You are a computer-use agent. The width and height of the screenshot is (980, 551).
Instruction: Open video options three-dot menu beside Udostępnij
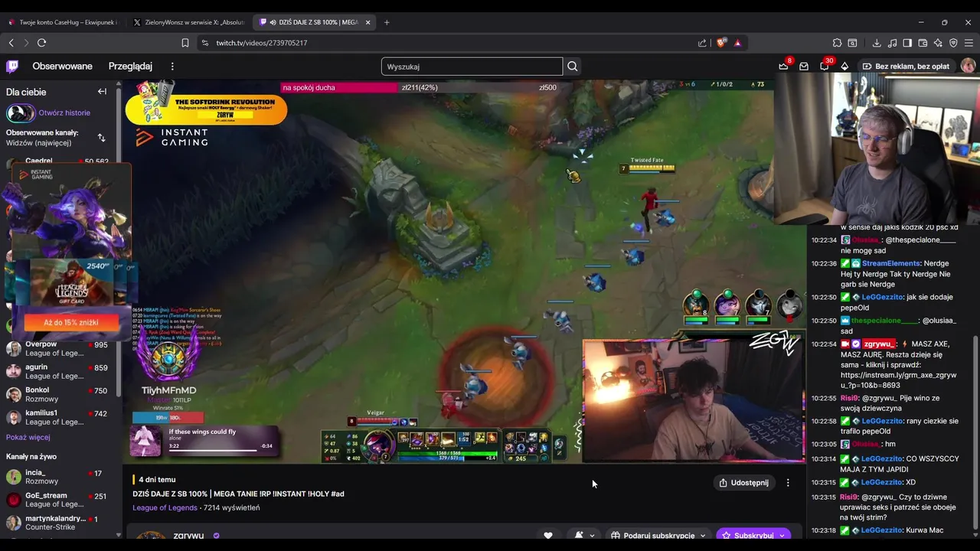click(x=788, y=483)
